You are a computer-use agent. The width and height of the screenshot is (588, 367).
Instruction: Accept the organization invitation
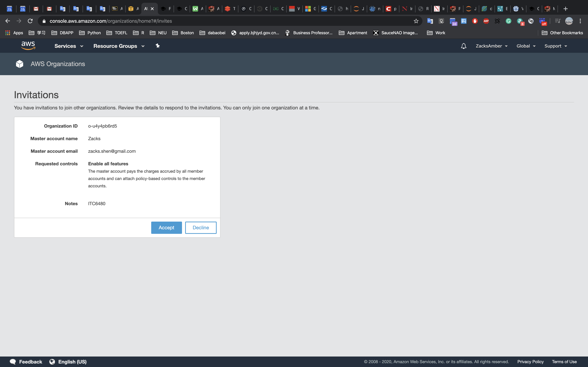166,228
